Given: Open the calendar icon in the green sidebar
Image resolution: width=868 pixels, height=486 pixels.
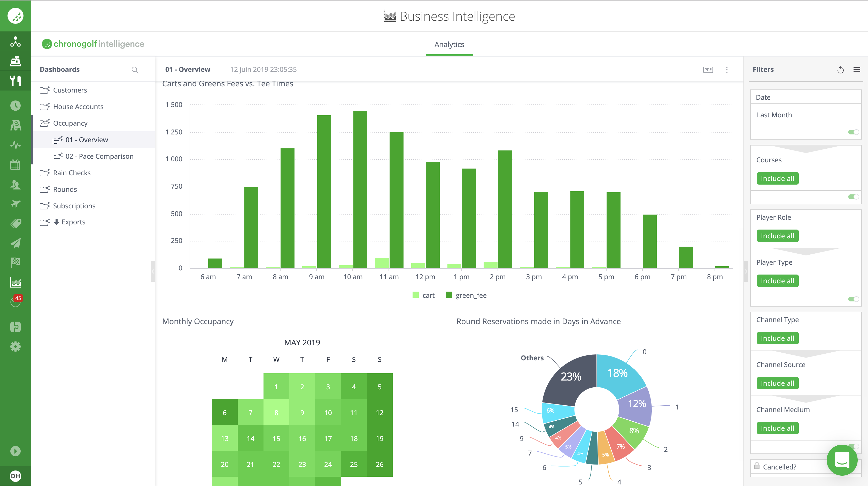Looking at the screenshot, I should (16, 165).
